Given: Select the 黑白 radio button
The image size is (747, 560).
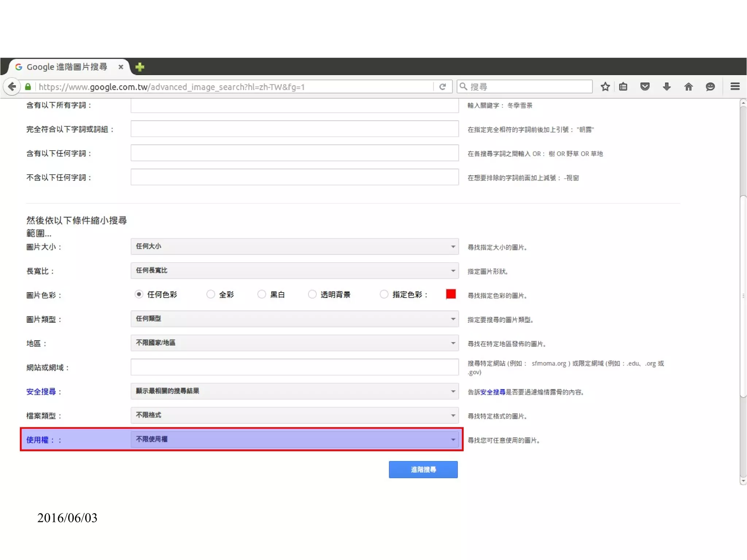Looking at the screenshot, I should coord(262,294).
